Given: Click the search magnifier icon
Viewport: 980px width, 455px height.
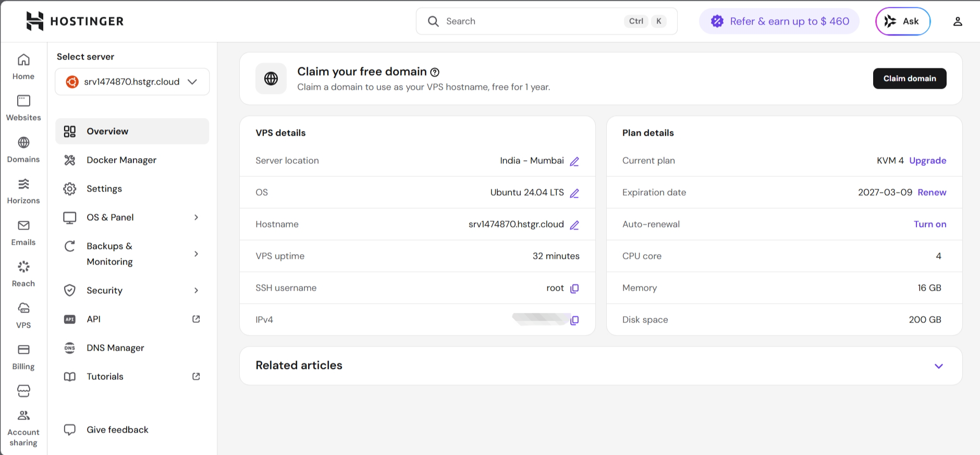Looking at the screenshot, I should (x=433, y=21).
